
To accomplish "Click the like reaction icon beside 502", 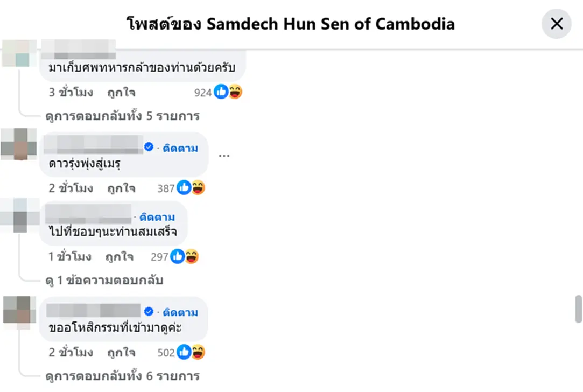I will (x=184, y=352).
